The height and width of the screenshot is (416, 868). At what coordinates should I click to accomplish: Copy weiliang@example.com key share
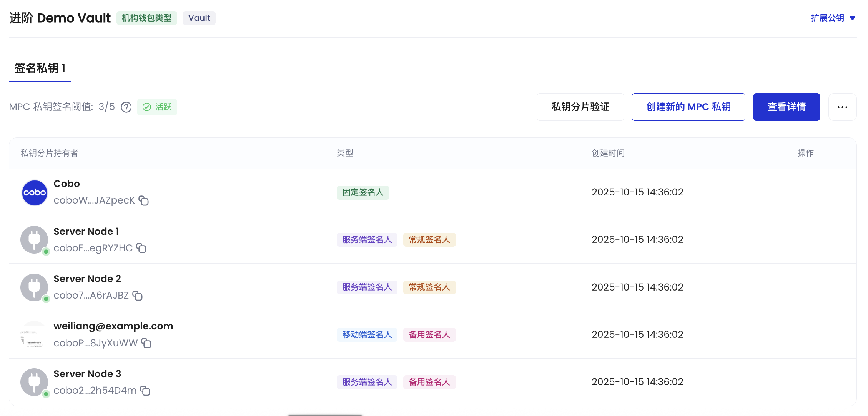point(146,343)
